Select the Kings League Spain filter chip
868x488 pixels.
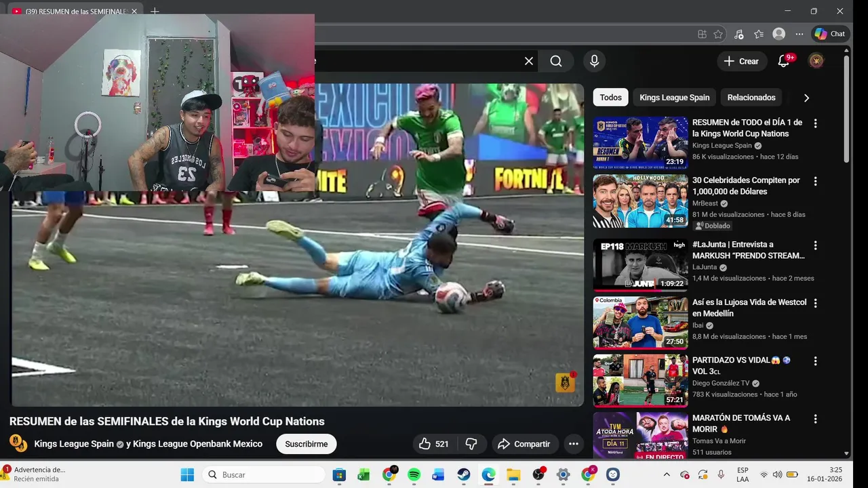(674, 98)
